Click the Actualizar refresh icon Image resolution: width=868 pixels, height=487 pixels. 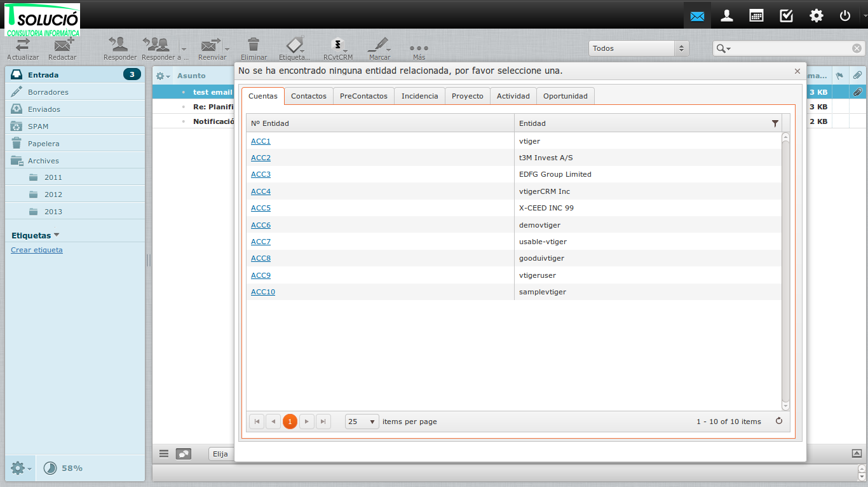click(x=23, y=45)
